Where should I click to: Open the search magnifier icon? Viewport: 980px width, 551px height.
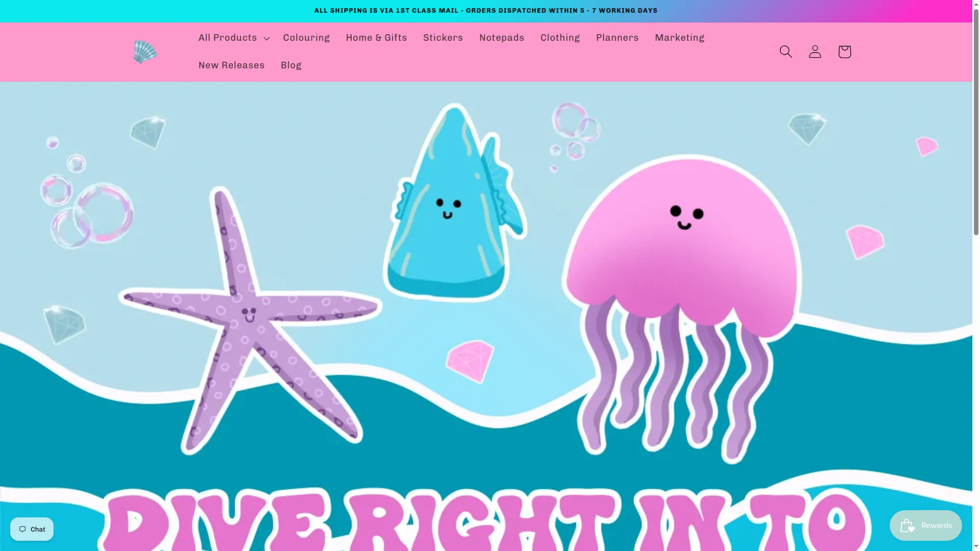[786, 52]
